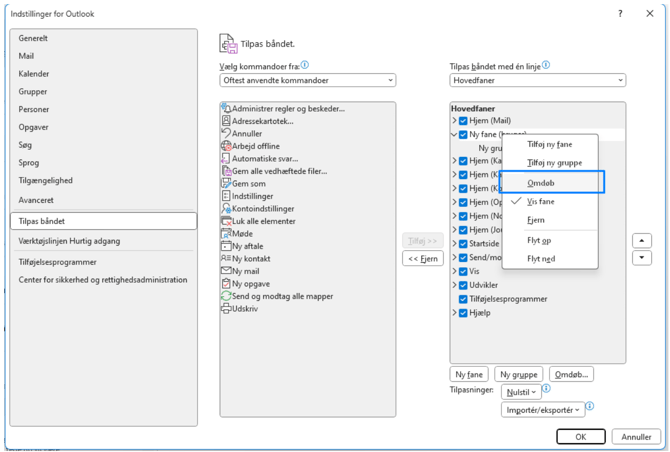Toggle the Udvikler tab checkbox
Image resolution: width=670 pixels, height=452 pixels.
click(463, 286)
